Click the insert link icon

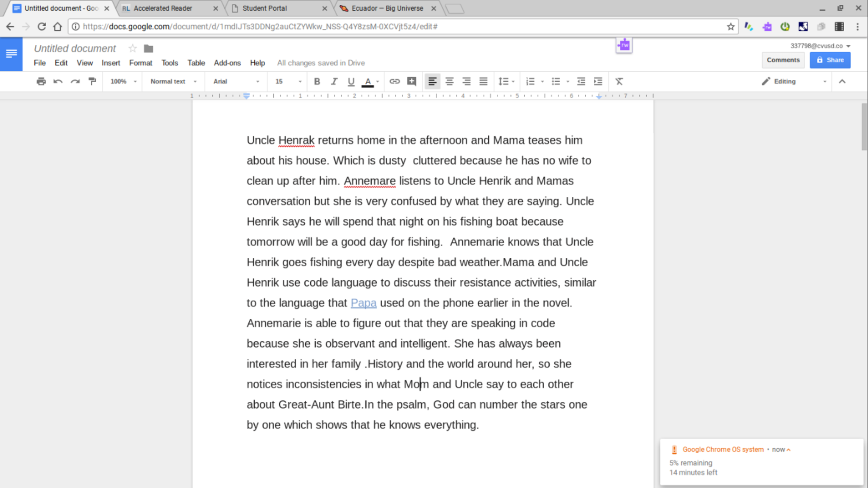(x=394, y=81)
